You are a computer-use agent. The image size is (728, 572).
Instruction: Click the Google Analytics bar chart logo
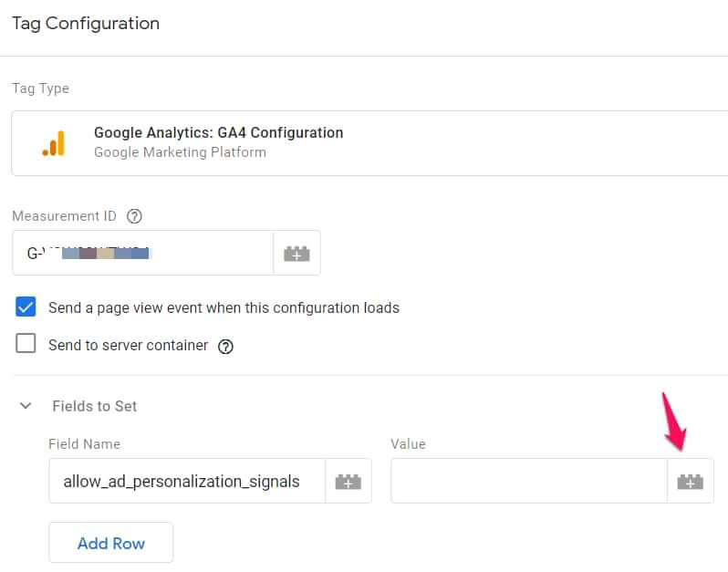pos(54,143)
